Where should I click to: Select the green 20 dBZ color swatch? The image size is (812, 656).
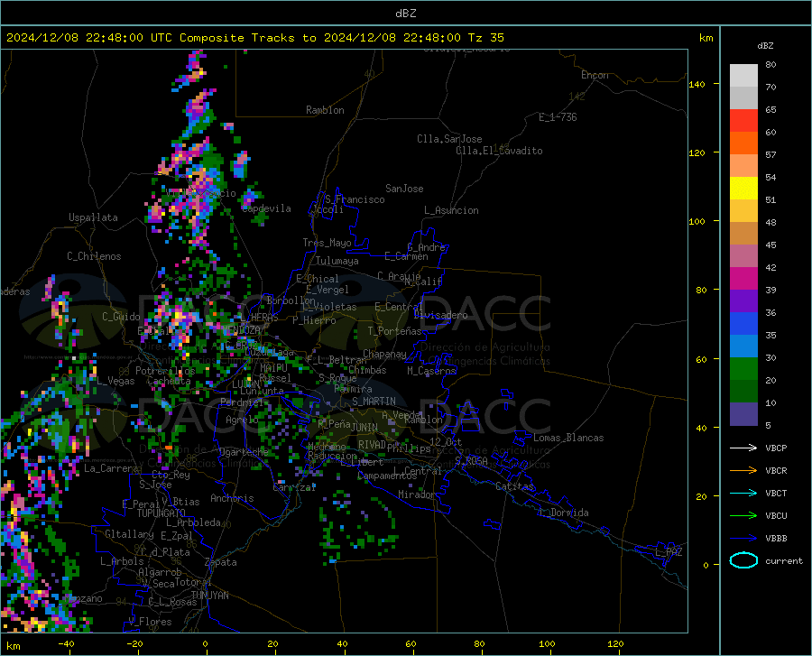pyautogui.click(x=743, y=369)
